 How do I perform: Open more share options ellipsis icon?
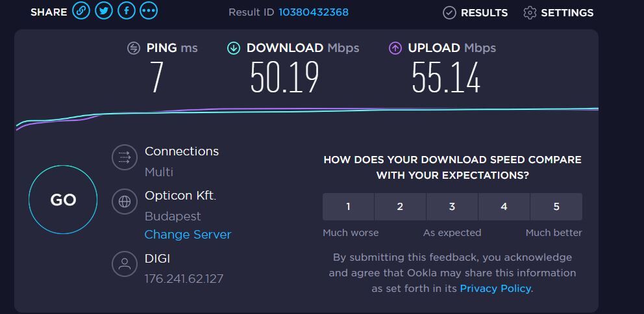[149, 10]
